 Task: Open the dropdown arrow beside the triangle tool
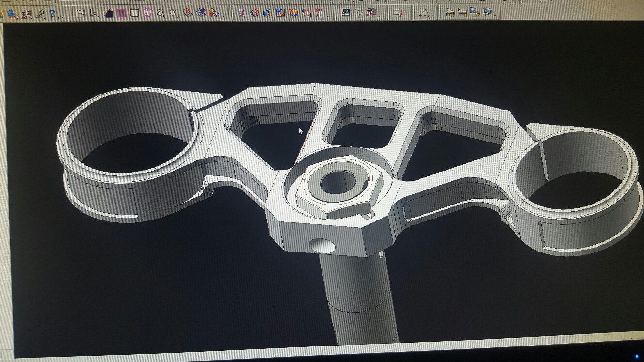point(433,15)
